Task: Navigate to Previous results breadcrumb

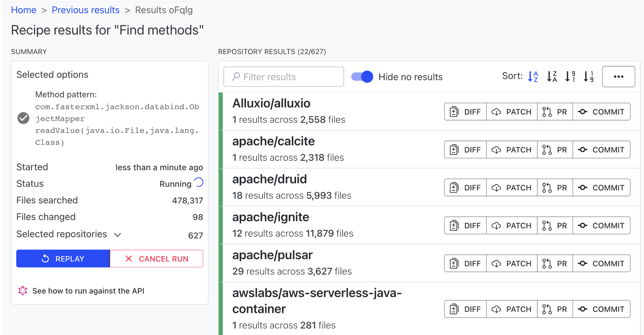Action: (x=86, y=10)
